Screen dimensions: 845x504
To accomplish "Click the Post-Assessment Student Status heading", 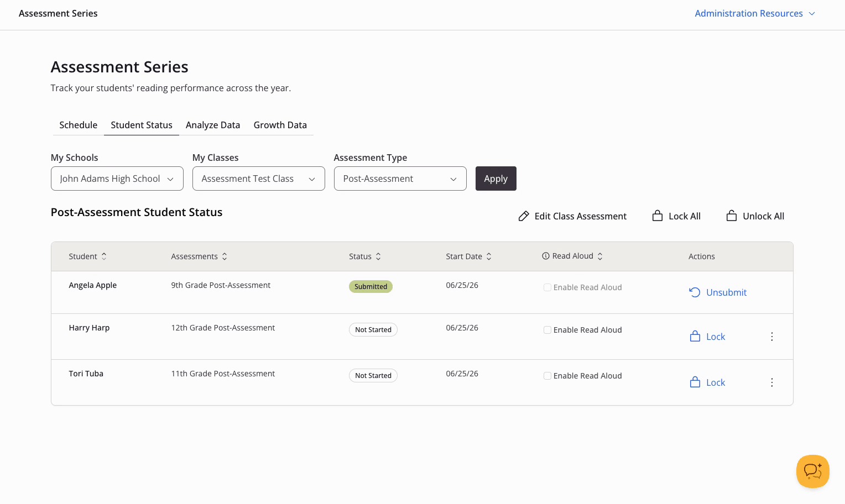I will (x=137, y=212).
